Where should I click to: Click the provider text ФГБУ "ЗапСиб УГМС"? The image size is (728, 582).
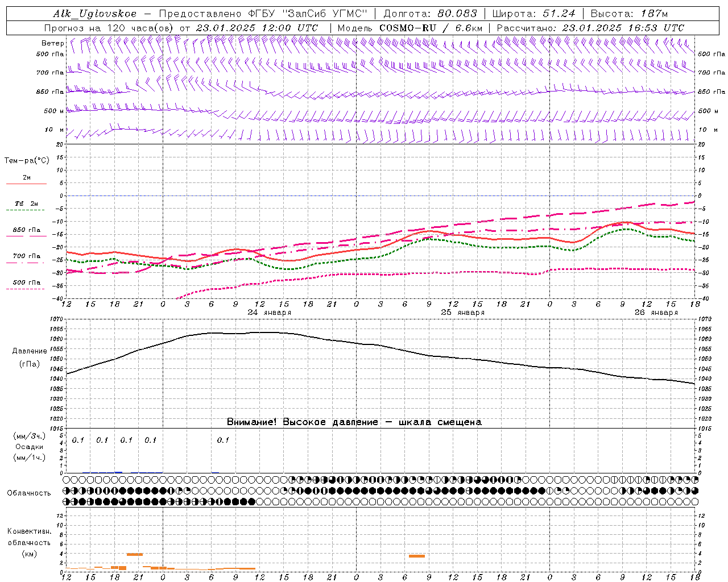[x=308, y=14]
